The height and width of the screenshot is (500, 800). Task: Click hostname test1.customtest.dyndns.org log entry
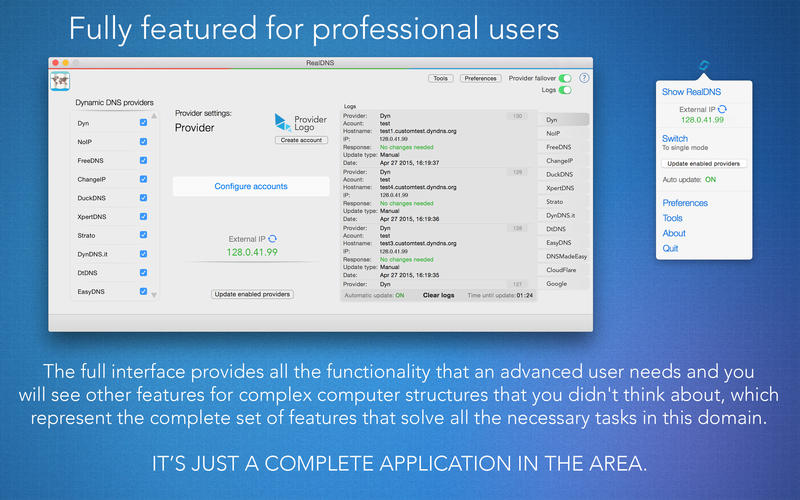tap(418, 131)
